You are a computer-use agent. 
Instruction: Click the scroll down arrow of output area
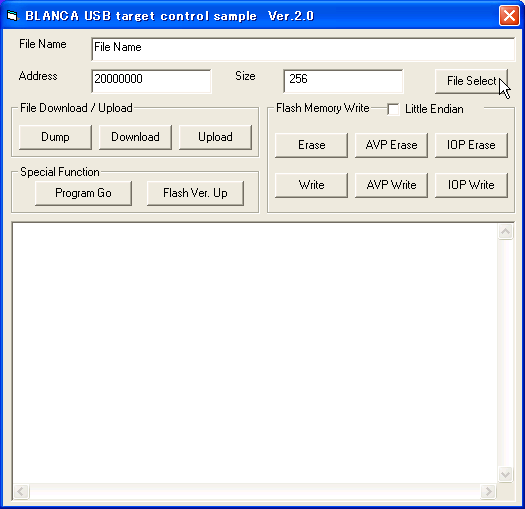click(506, 474)
